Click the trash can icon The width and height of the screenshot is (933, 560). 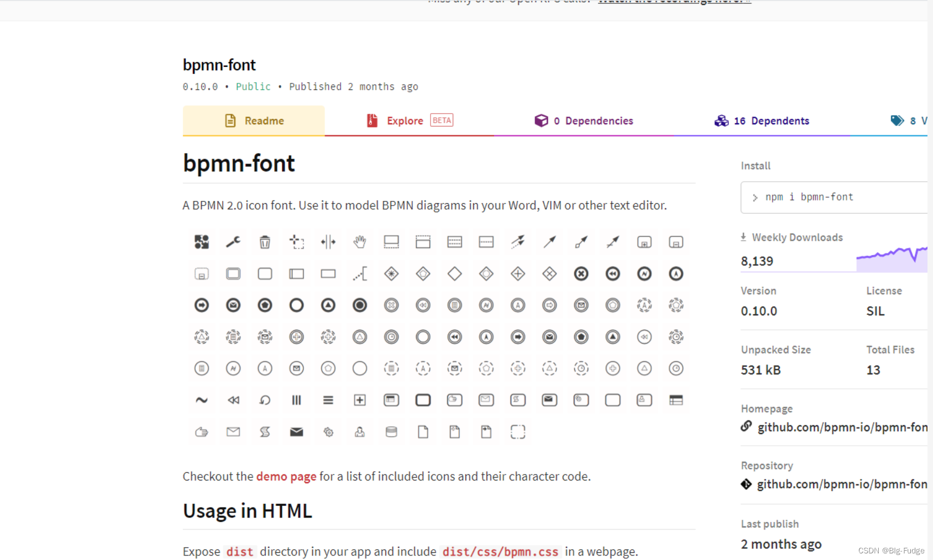(x=265, y=242)
